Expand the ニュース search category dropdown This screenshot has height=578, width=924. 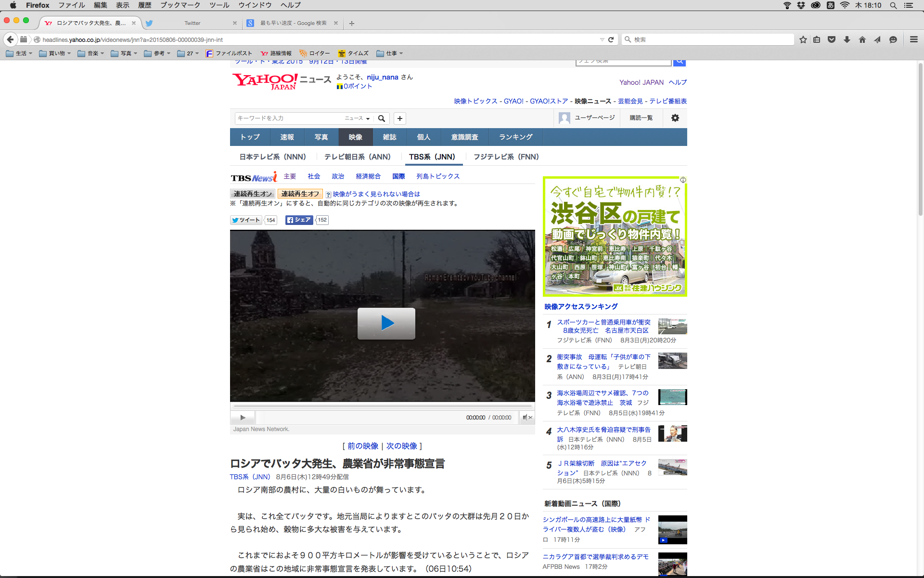click(357, 118)
